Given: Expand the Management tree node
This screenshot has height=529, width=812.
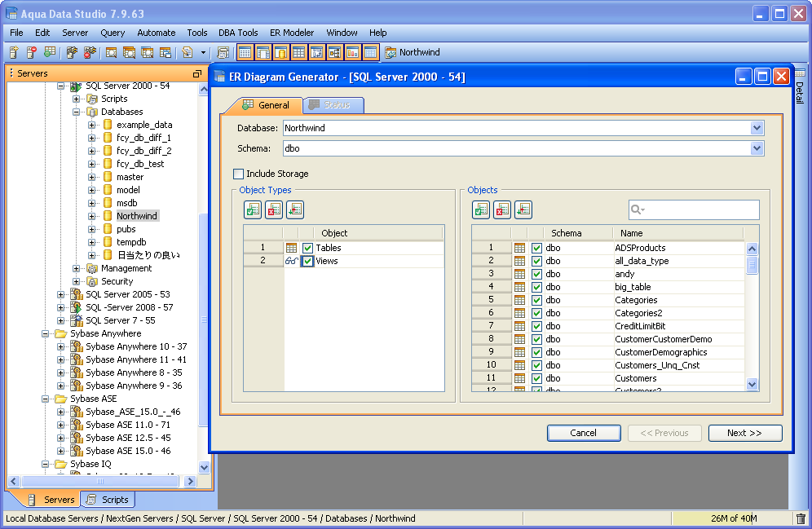Looking at the screenshot, I should pyautogui.click(x=76, y=268).
